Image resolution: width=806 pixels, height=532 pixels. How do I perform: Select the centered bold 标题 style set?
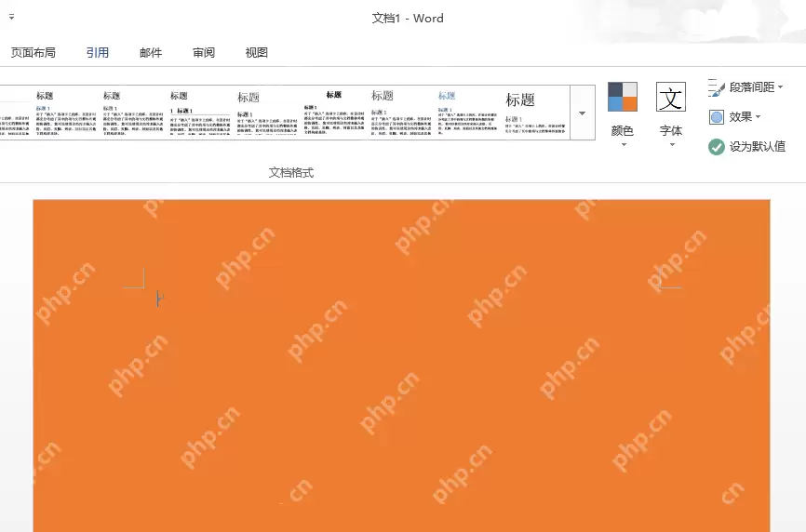pyautogui.click(x=333, y=113)
